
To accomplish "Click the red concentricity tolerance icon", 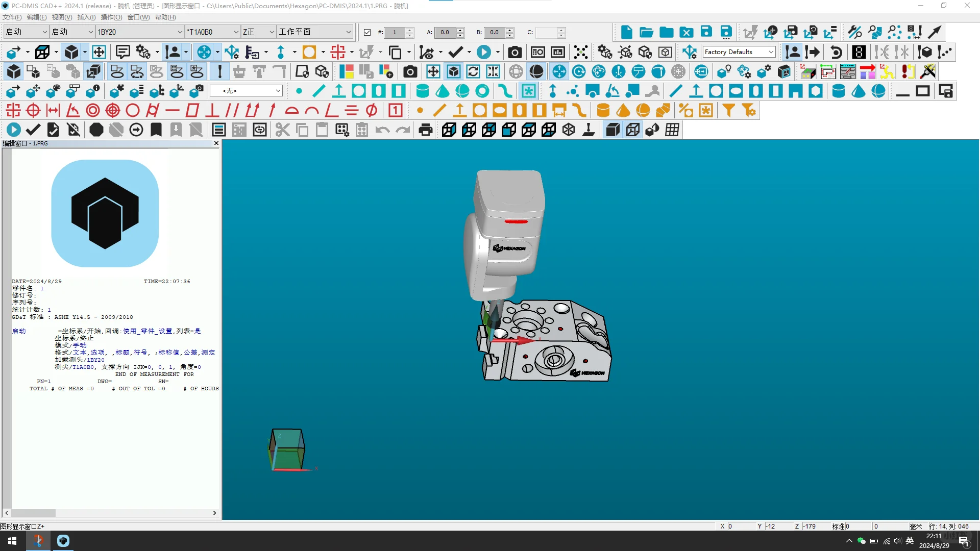I will click(x=93, y=111).
